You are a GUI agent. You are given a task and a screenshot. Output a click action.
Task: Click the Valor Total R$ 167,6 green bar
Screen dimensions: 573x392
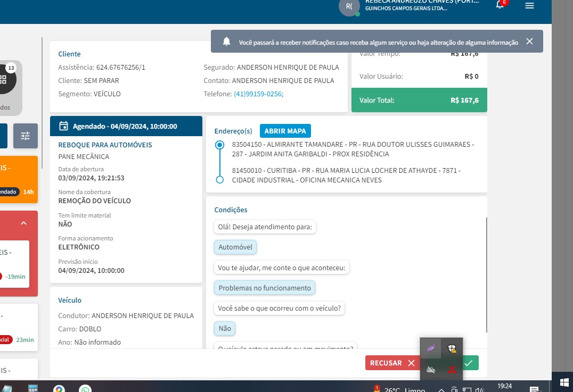click(x=419, y=100)
